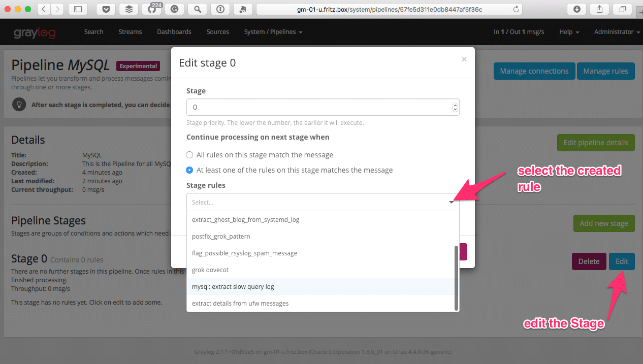The height and width of the screenshot is (364, 643).
Task: Go back with Safari's back arrow
Action: [44, 9]
